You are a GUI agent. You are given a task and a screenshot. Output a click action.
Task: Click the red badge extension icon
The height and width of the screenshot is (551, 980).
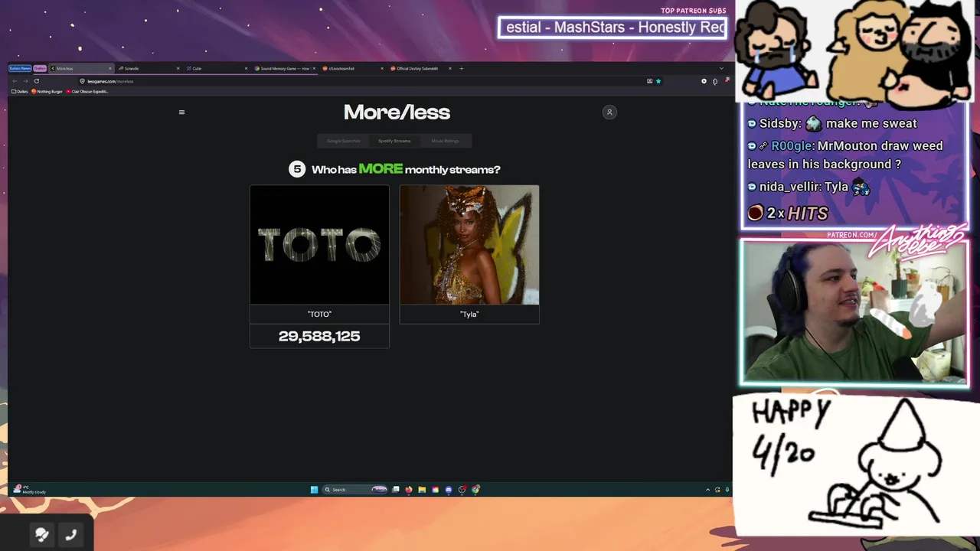pos(727,80)
